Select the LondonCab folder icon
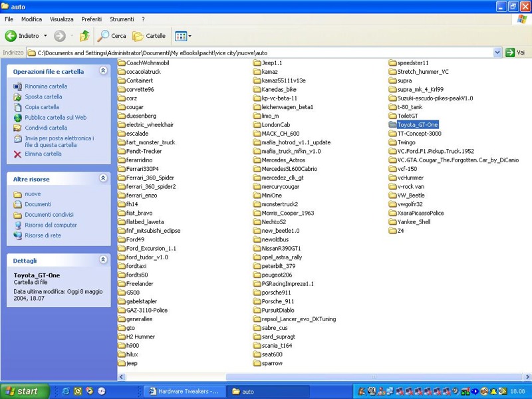 tap(257, 124)
